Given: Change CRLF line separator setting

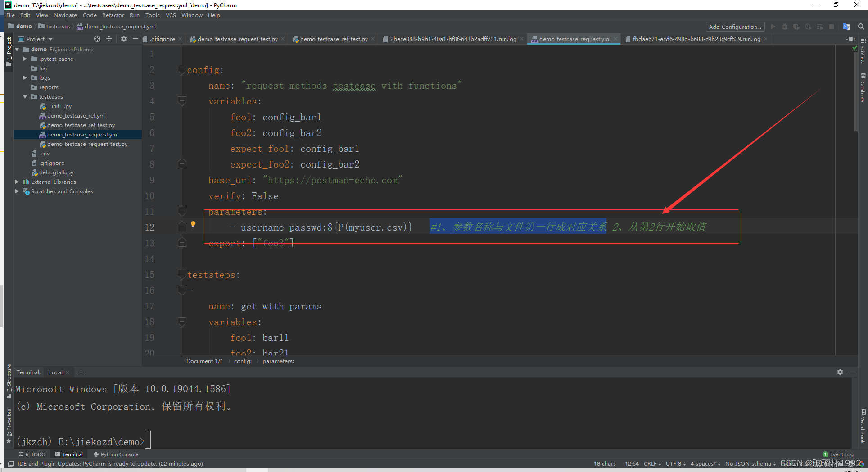Looking at the screenshot, I should point(652,464).
